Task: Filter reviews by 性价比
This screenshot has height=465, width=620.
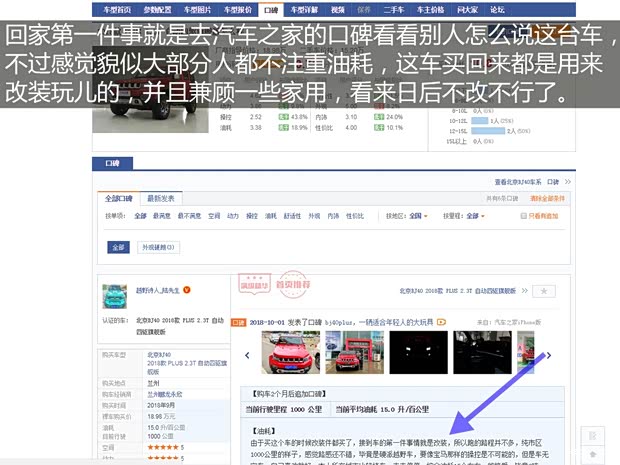Action: point(355,216)
